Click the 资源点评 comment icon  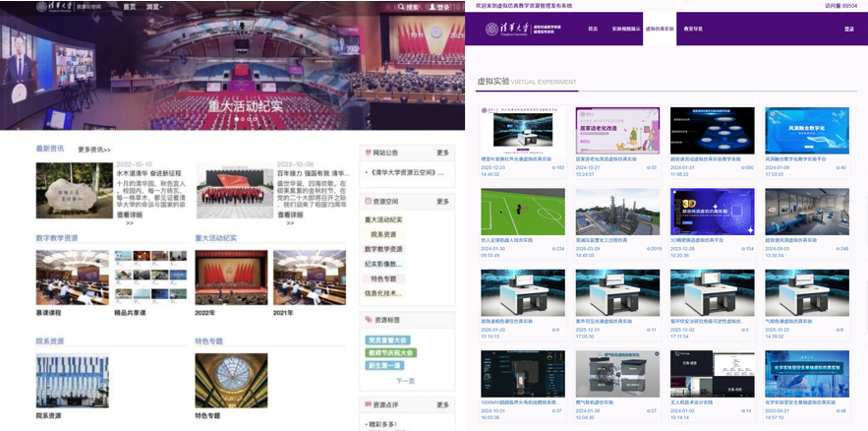367,404
